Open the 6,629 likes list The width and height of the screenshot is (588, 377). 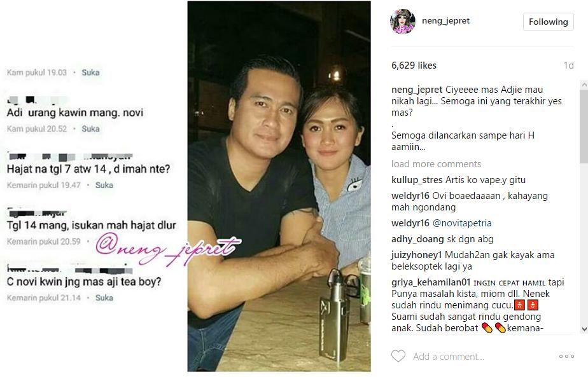[414, 65]
